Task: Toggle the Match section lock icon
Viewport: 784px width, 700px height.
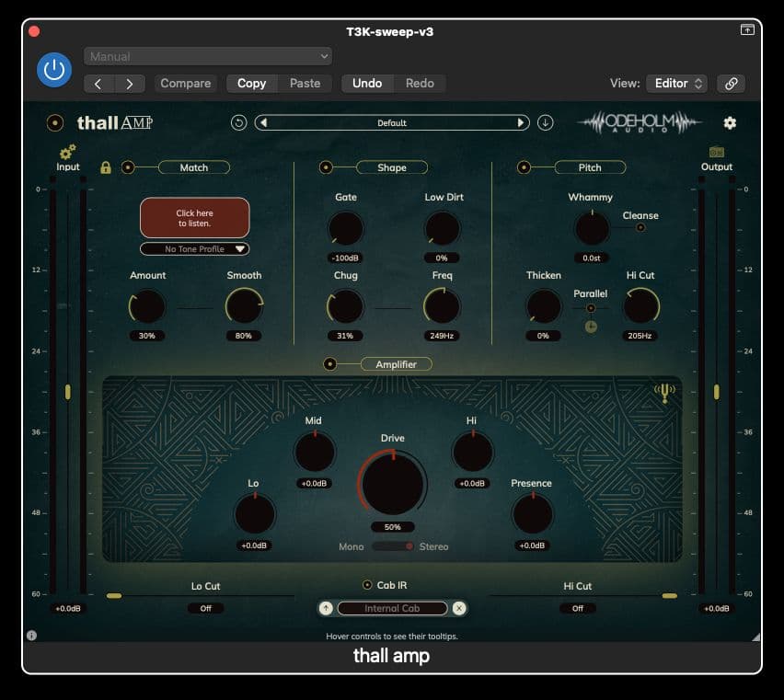Action: tap(106, 167)
